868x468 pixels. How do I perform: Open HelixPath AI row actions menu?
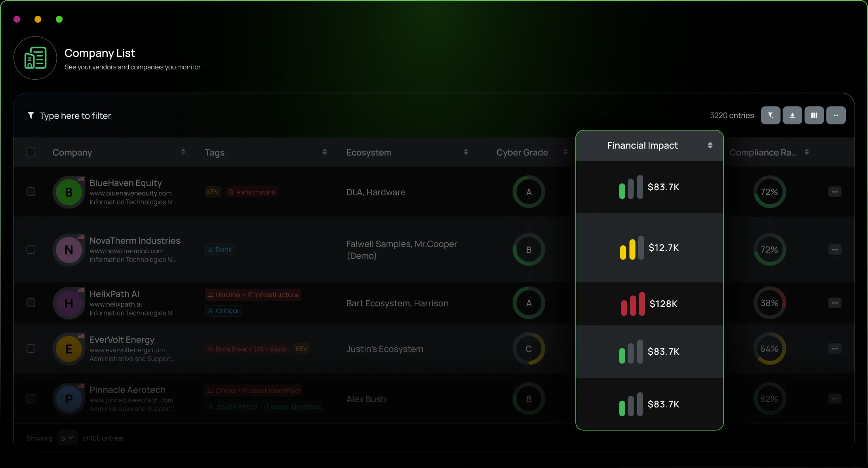click(834, 303)
